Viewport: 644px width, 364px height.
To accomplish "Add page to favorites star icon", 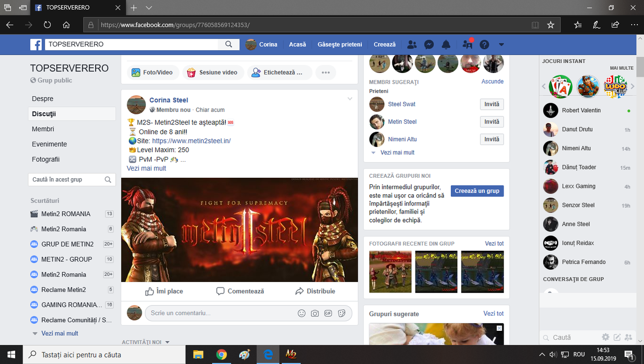I will 550,24.
